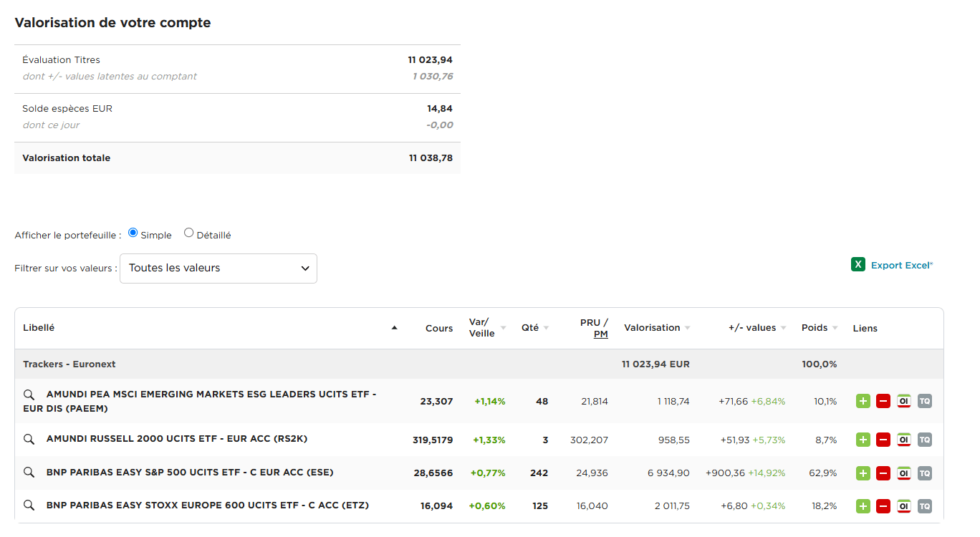Sort by Libellé using the ascending arrow
The width and height of the screenshot is (980, 537).
(x=394, y=328)
